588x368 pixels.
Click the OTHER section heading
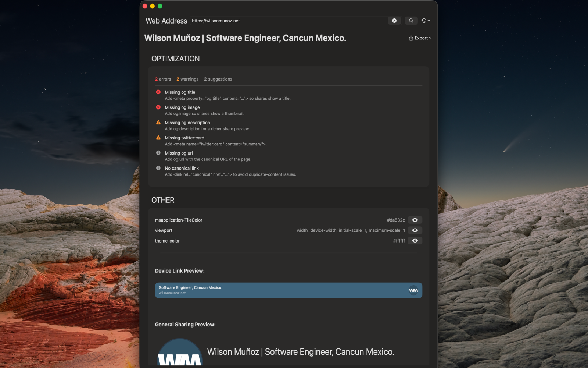click(x=163, y=200)
